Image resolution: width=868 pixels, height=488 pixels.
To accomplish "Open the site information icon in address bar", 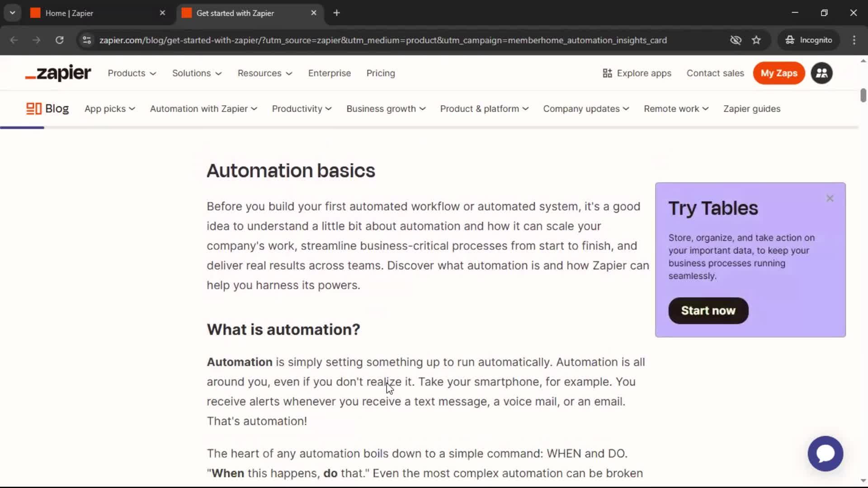I will click(x=87, y=40).
